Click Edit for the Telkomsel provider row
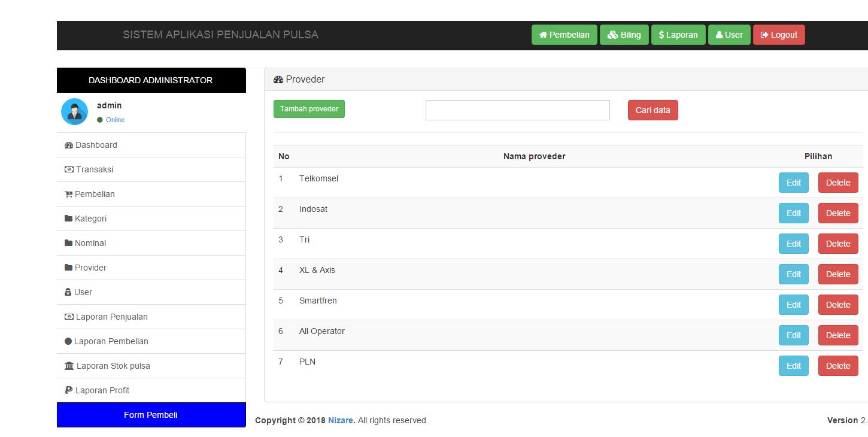Viewport: 868px width, 437px height. pyautogui.click(x=793, y=183)
